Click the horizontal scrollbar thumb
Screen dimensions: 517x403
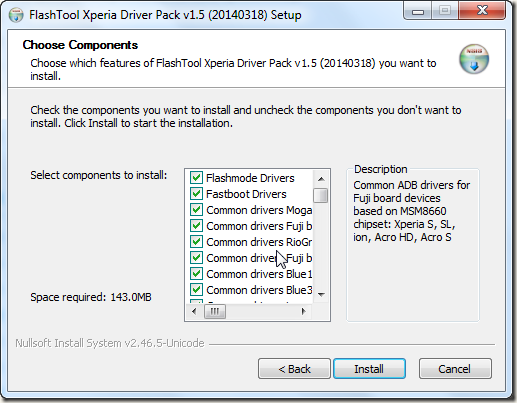215,312
